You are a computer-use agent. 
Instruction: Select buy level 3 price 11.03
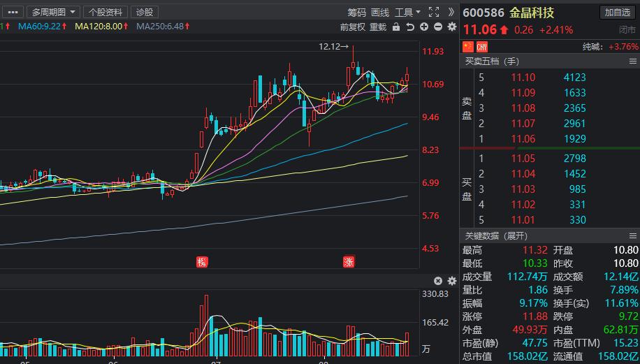523,189
